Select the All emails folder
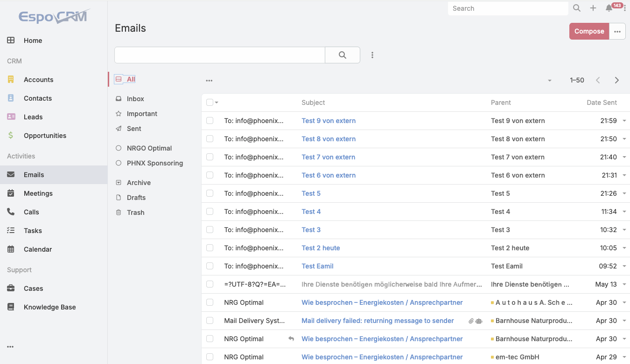This screenshot has height=364, width=630. click(x=131, y=79)
